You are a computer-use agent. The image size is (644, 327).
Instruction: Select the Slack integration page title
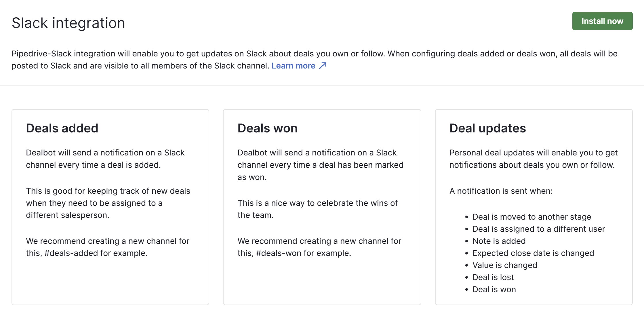click(x=68, y=23)
